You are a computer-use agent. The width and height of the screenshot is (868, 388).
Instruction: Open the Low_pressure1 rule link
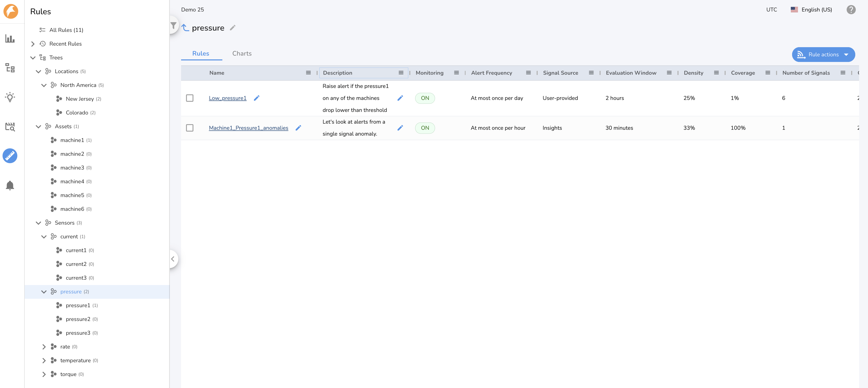click(227, 98)
